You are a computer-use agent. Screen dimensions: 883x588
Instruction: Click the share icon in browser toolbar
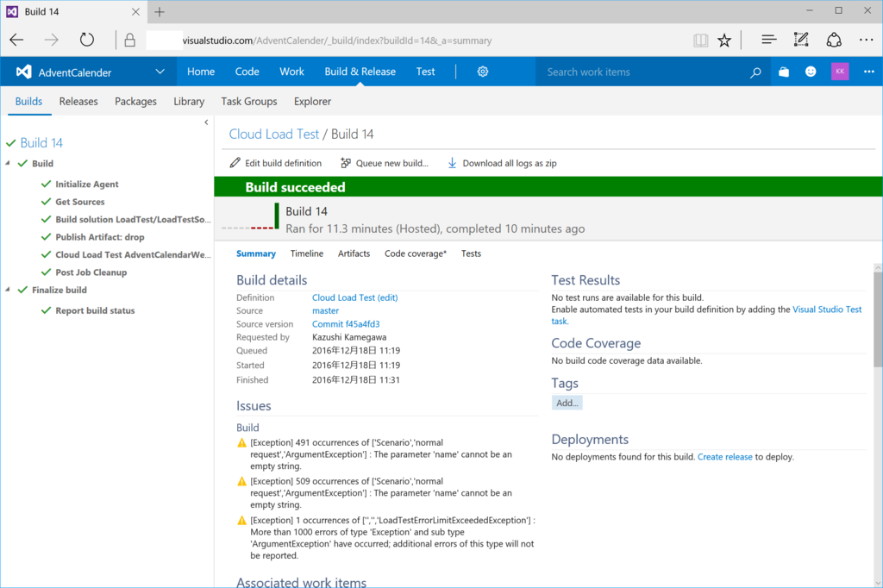(834, 40)
